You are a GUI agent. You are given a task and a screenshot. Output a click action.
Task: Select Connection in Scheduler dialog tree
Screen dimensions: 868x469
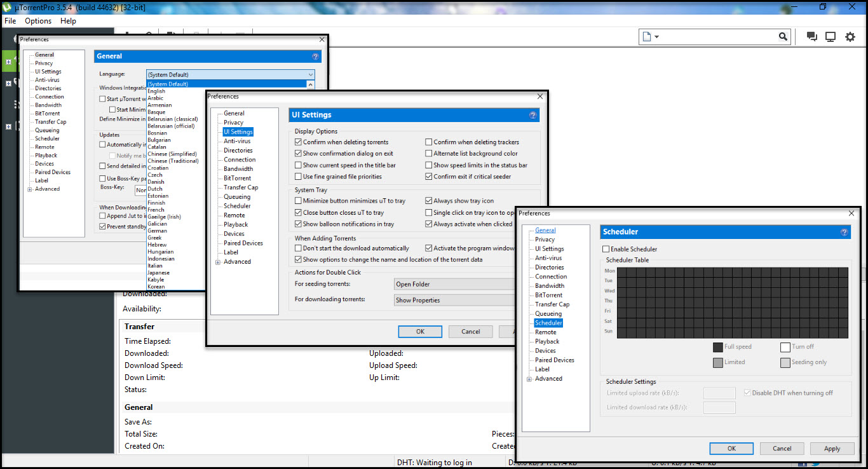[551, 277]
